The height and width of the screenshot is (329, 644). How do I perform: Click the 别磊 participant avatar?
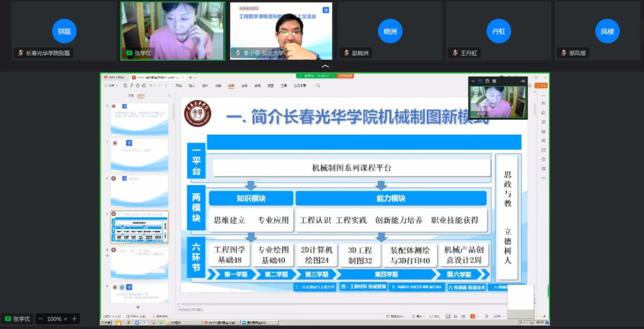coord(64,31)
